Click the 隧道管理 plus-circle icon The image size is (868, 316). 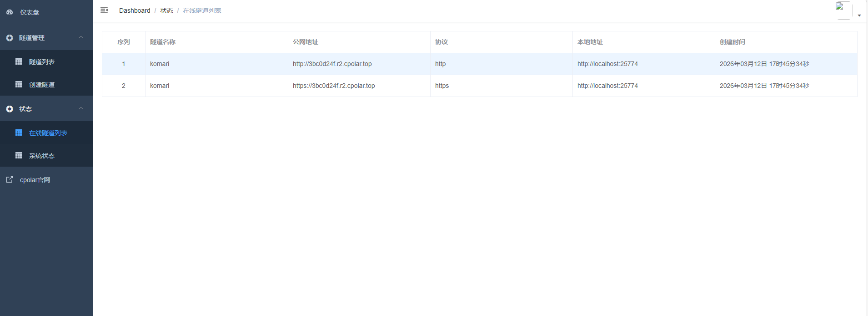[10, 38]
